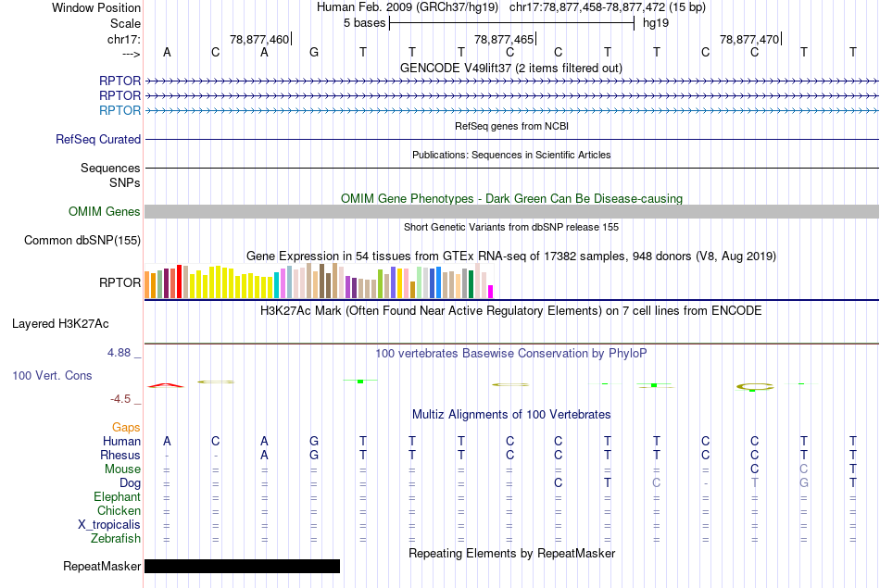Click the Gaps label in Multiz track
Screen dimensions: 880x588
tap(126, 428)
